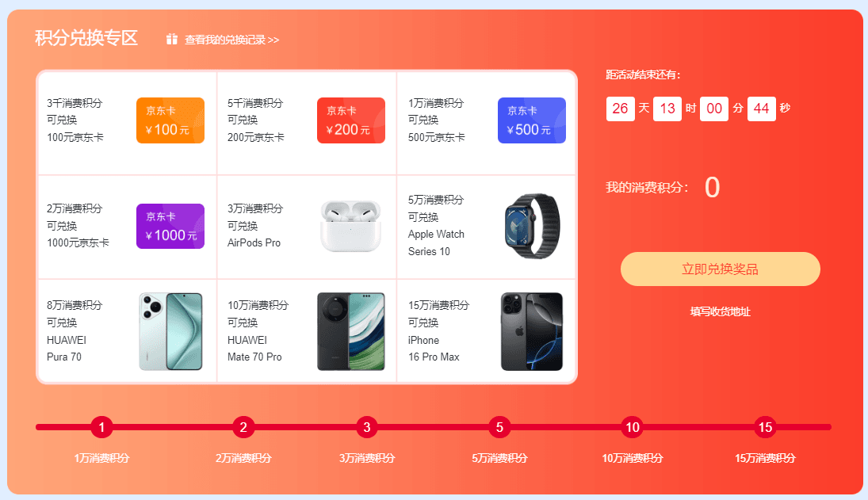Click progress milestone marker 1
The image size is (868, 500).
[101, 427]
